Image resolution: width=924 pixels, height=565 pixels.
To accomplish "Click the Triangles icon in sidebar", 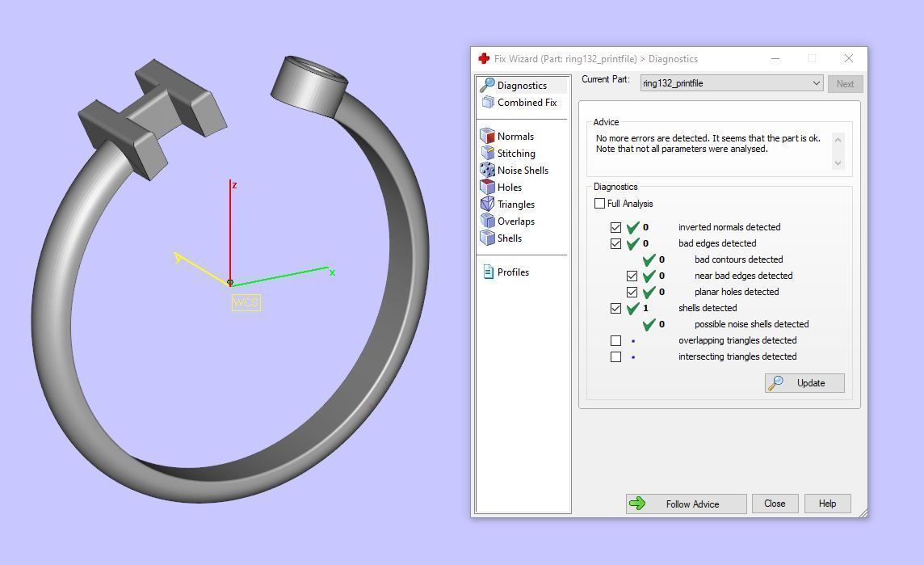I will 487,204.
